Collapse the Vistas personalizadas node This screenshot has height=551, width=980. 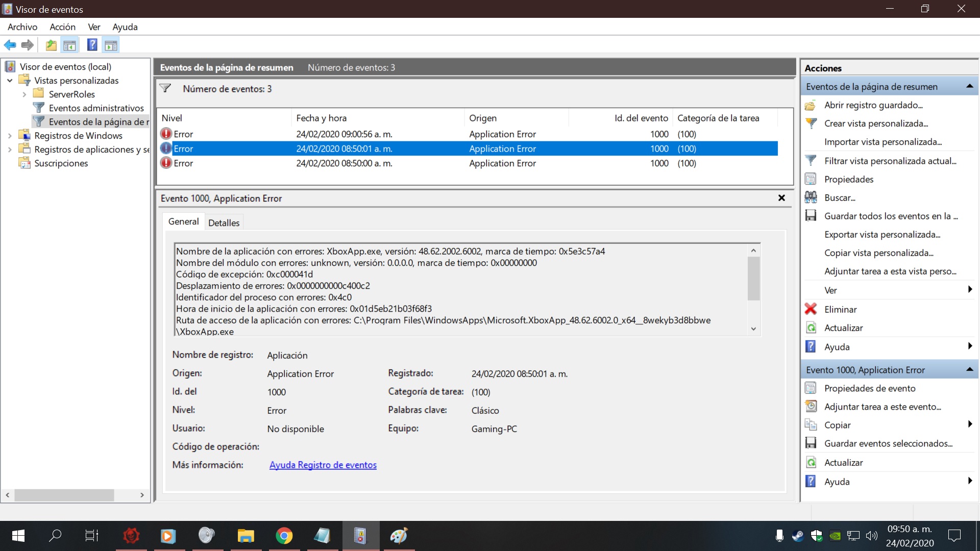coord(10,81)
